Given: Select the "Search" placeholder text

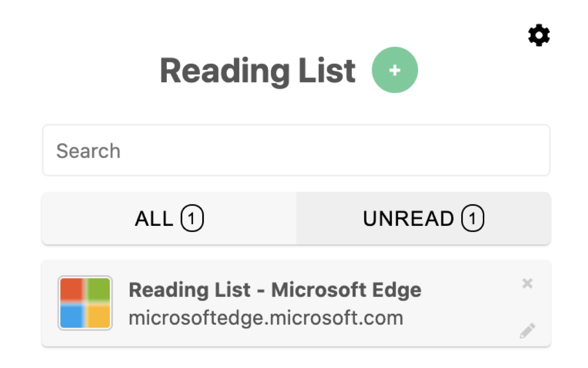Looking at the screenshot, I should [x=88, y=151].
